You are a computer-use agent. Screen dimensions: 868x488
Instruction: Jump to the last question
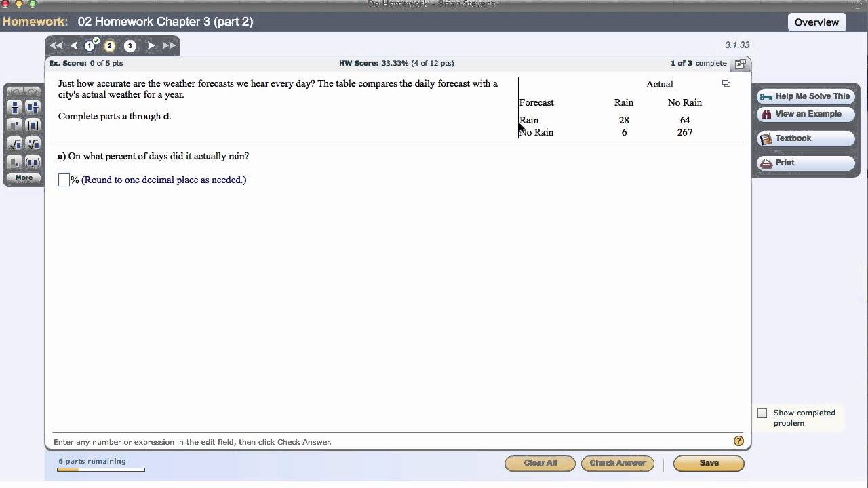[x=169, y=46]
